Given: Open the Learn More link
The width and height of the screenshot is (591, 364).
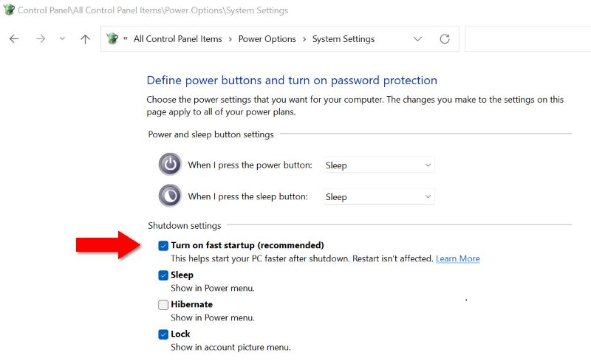Looking at the screenshot, I should (457, 259).
